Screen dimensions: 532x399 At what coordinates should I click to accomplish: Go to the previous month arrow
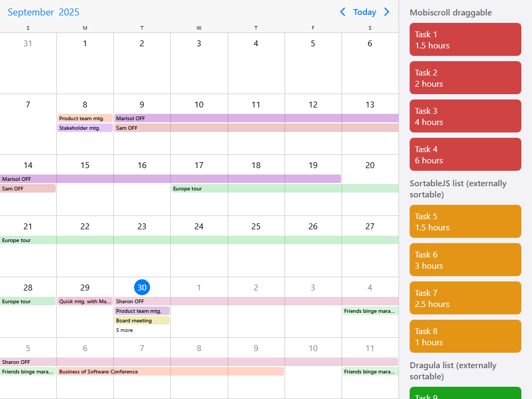click(343, 12)
